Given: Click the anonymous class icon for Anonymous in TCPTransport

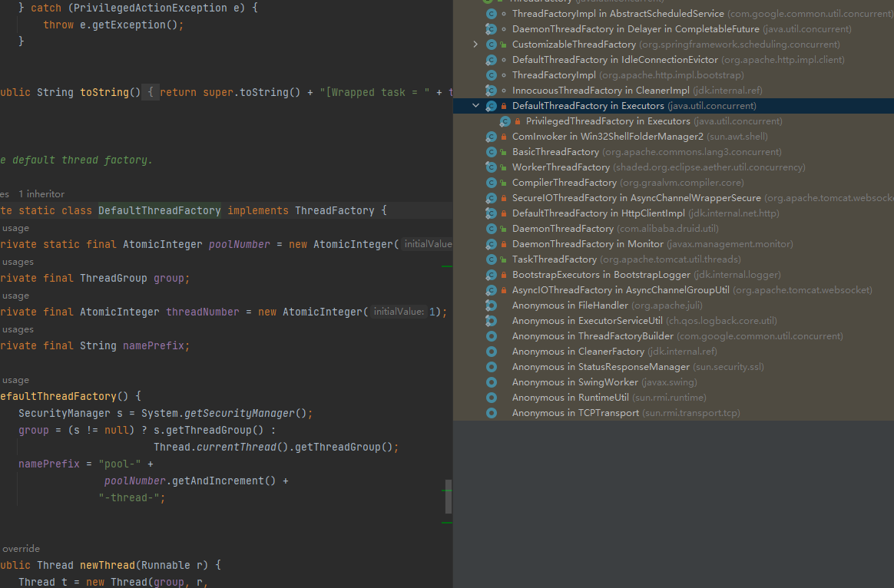Looking at the screenshot, I should pyautogui.click(x=492, y=413).
